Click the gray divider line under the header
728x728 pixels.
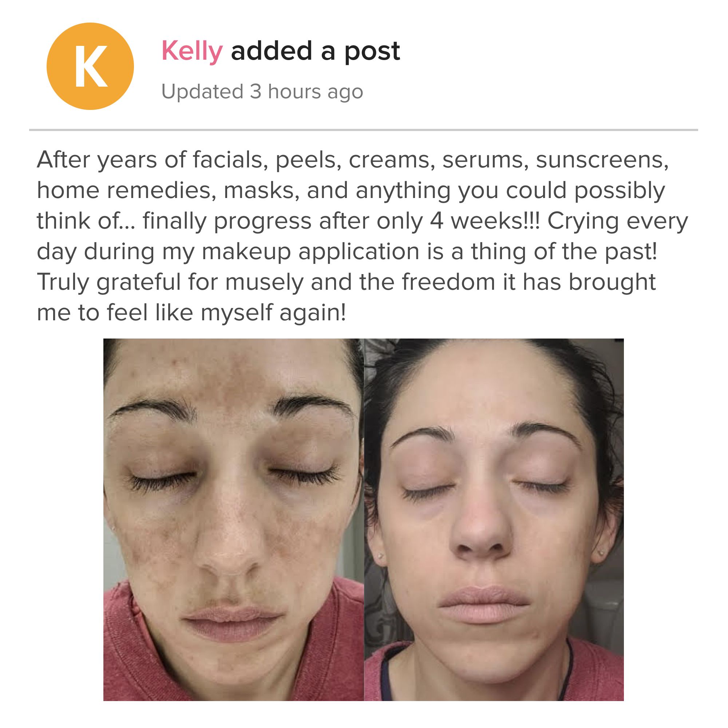(x=364, y=130)
